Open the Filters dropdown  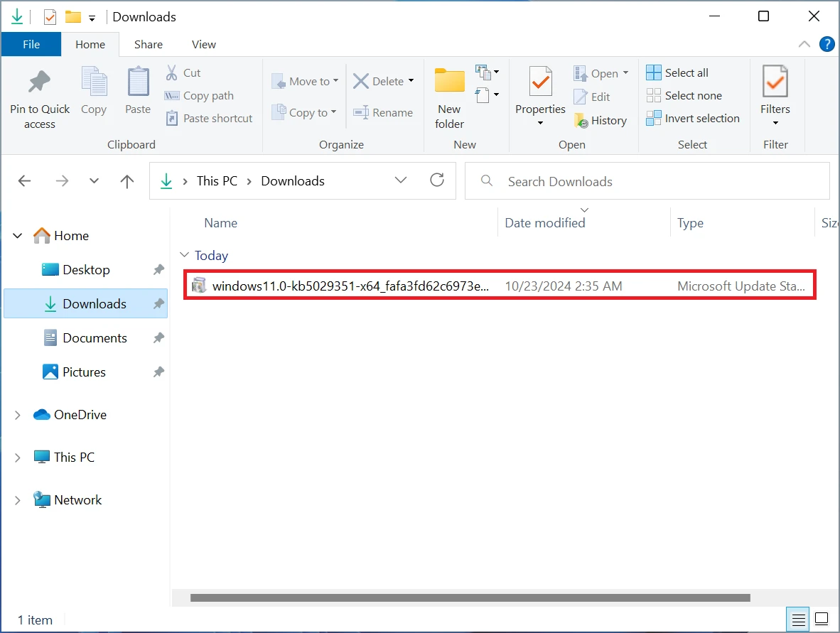point(775,123)
